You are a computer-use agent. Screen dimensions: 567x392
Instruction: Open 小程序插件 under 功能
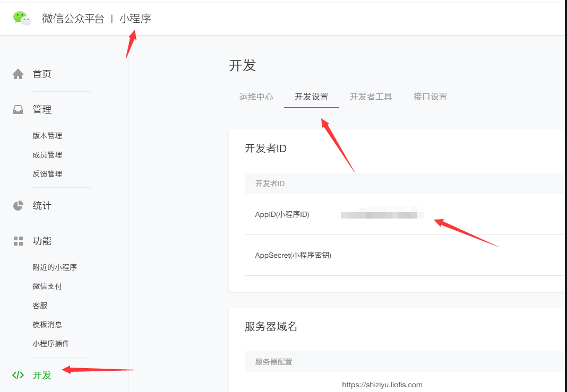(x=51, y=344)
